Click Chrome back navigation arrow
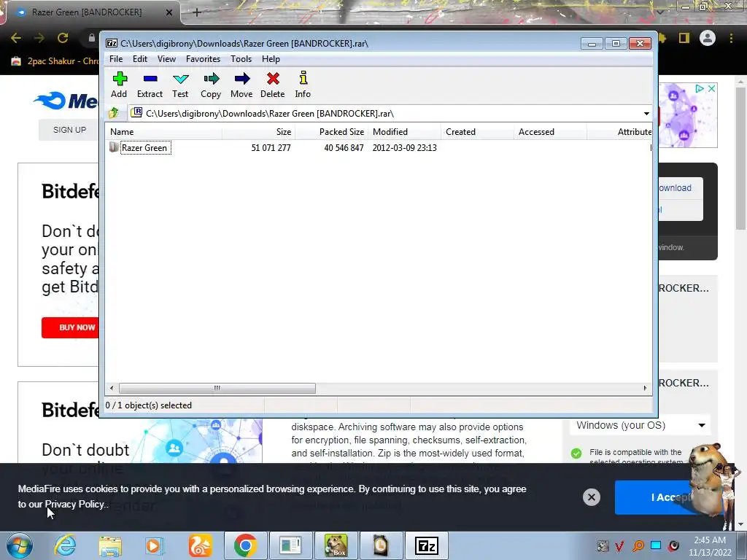 pos(16,38)
